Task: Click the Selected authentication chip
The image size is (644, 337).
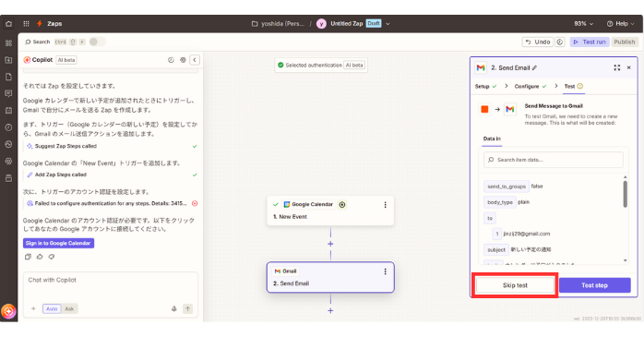Action: tap(321, 65)
